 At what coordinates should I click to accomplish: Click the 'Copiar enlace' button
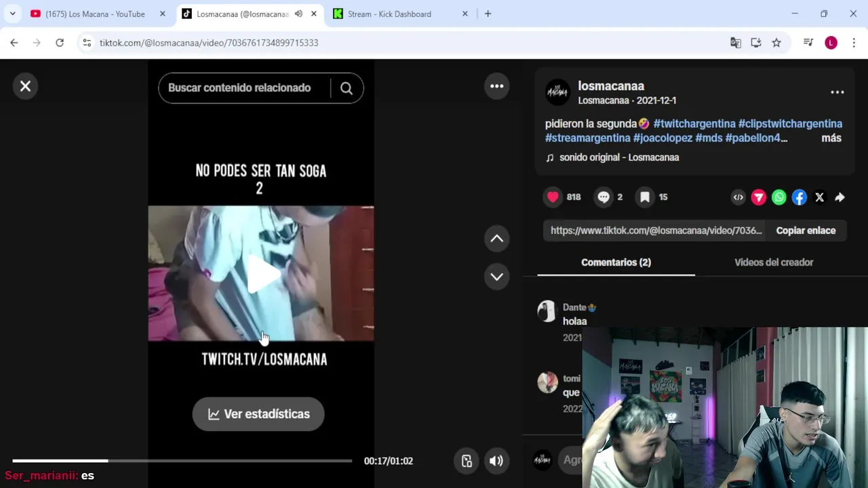coord(806,230)
